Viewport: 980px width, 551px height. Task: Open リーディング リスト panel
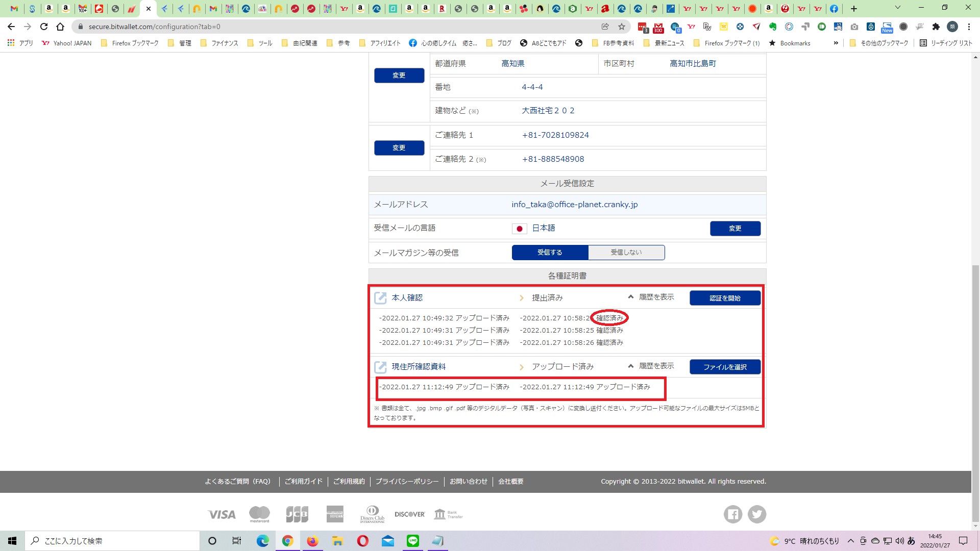946,43
